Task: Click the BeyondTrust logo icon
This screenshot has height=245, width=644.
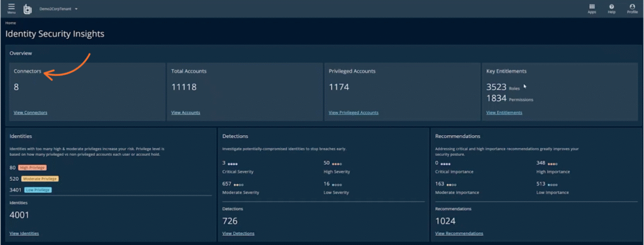Action: pos(28,9)
